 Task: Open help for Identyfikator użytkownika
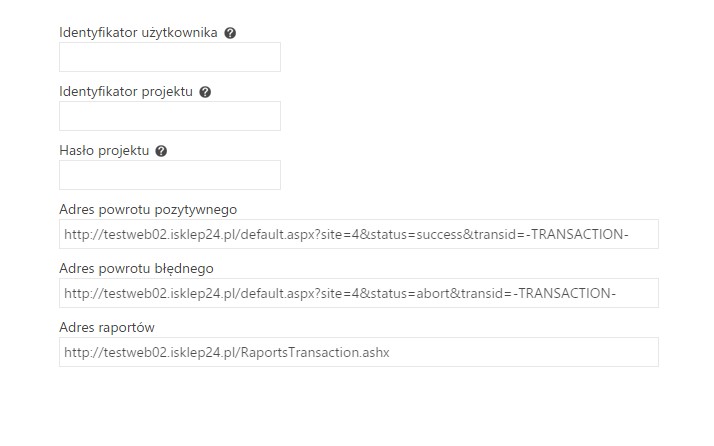[x=230, y=33]
